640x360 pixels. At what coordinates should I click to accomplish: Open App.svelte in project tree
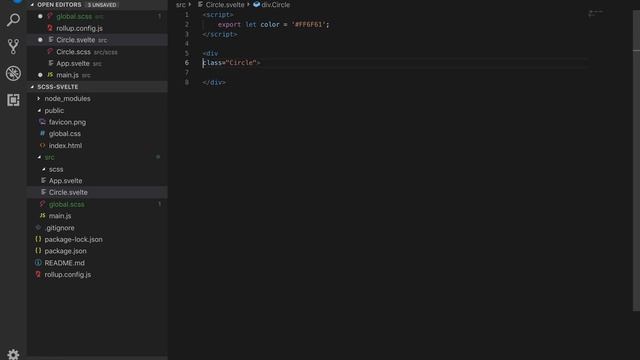pyautogui.click(x=65, y=181)
